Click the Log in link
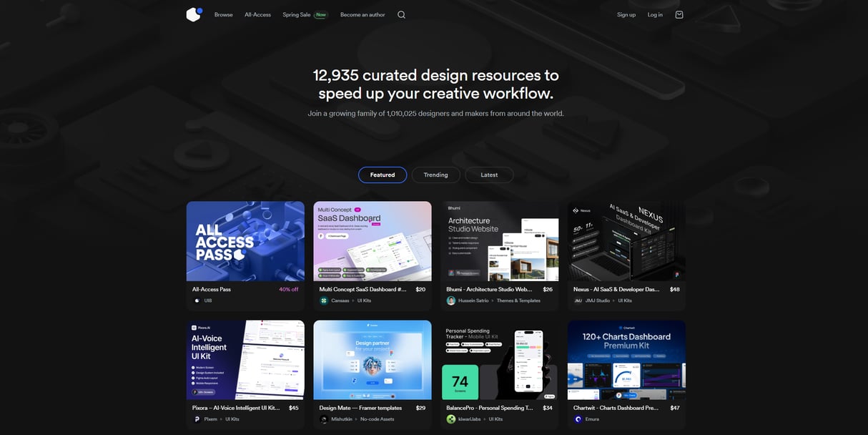This screenshot has height=435, width=868. (655, 14)
